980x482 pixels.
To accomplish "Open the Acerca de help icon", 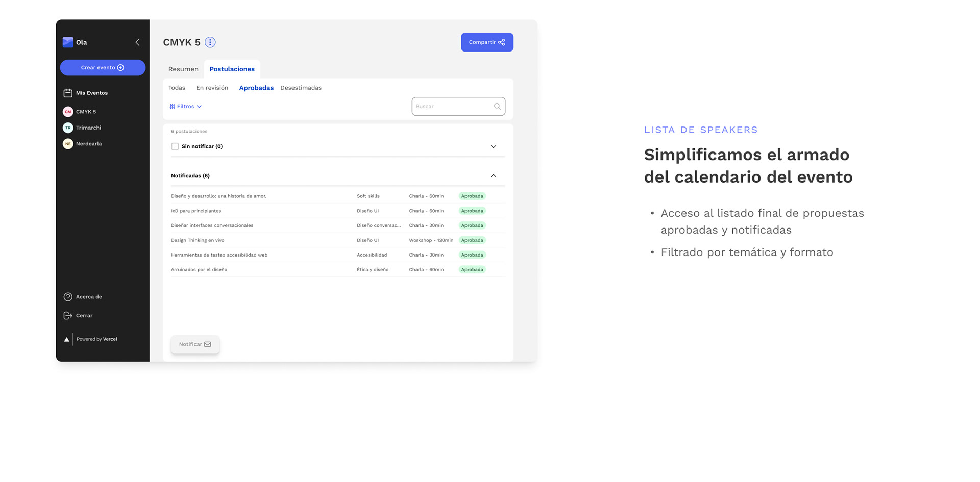I will (x=68, y=297).
